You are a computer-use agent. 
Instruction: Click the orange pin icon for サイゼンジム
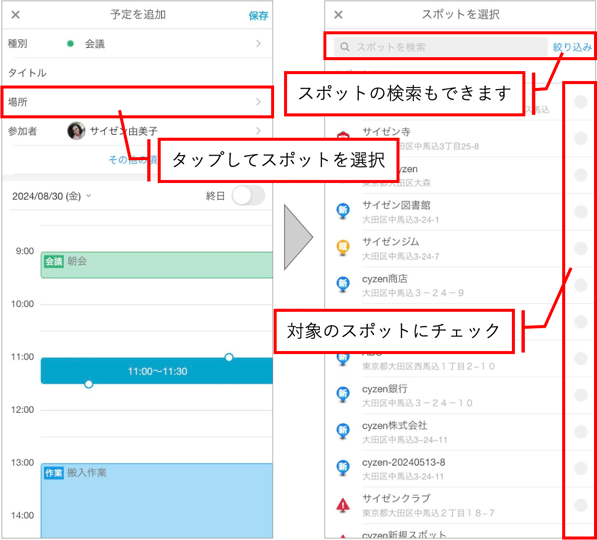click(343, 248)
